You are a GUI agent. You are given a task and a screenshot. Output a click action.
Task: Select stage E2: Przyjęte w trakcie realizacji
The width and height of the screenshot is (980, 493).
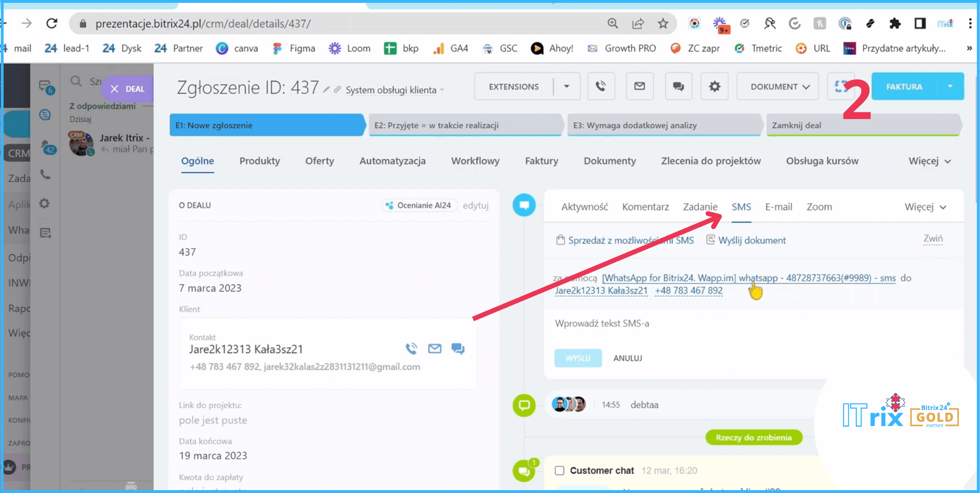coord(464,125)
